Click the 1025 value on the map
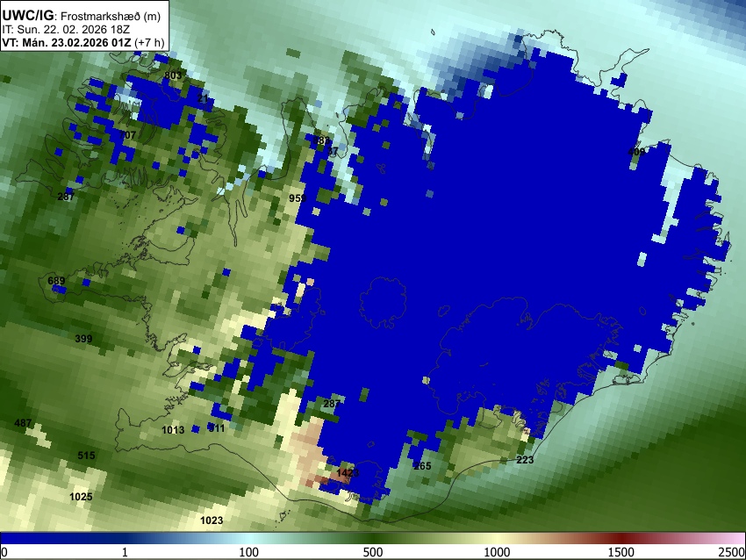746x560 pixels. click(81, 497)
